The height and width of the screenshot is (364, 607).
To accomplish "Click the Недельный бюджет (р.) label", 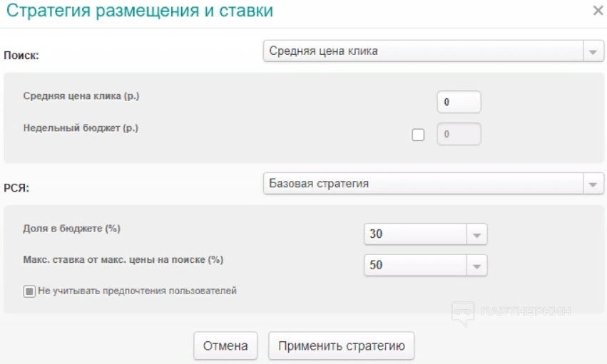I will 81,128.
